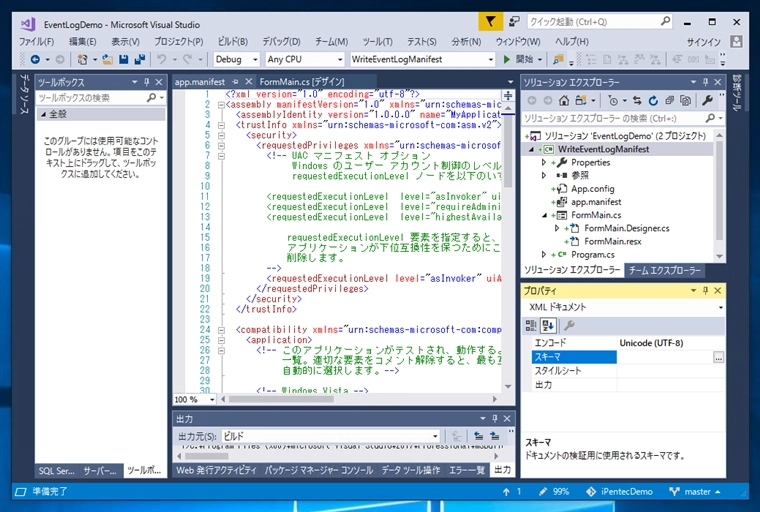Open the schema browse ellipsis button
Viewport: 760px width, 512px height.
pyautogui.click(x=718, y=357)
